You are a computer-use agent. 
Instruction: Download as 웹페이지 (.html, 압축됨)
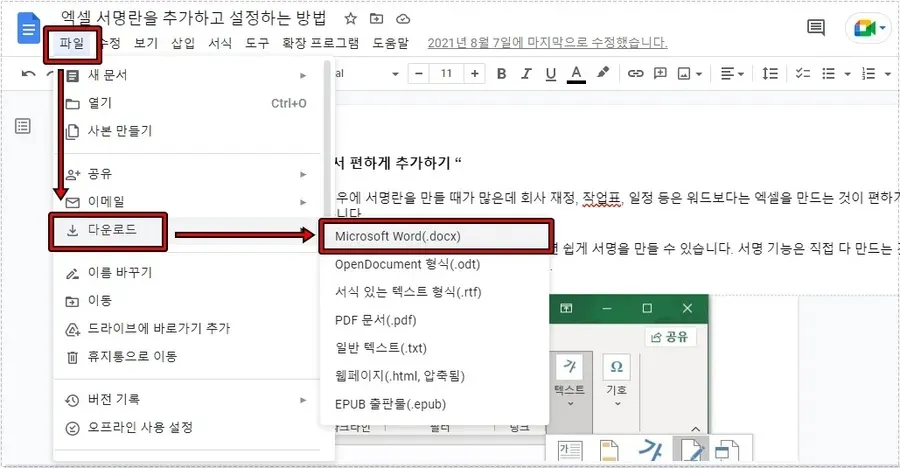pos(435,377)
